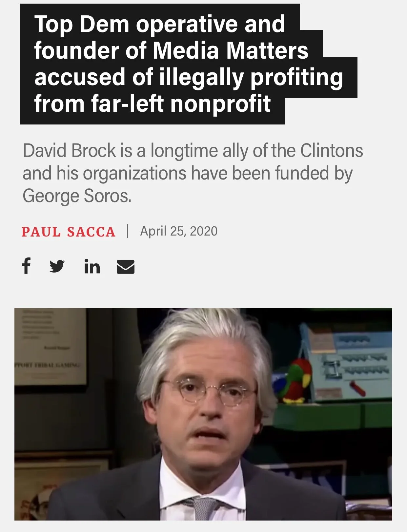Open the article's main photo

(x=203, y=414)
